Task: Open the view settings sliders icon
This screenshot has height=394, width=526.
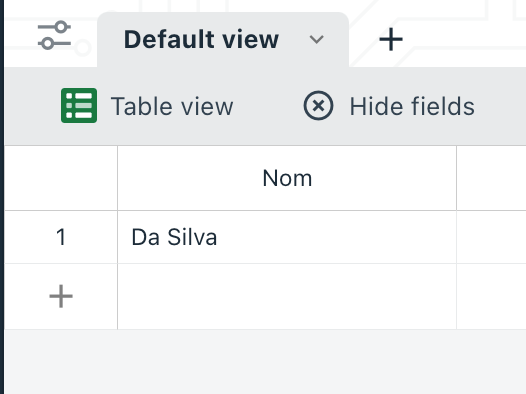Action: click(54, 35)
